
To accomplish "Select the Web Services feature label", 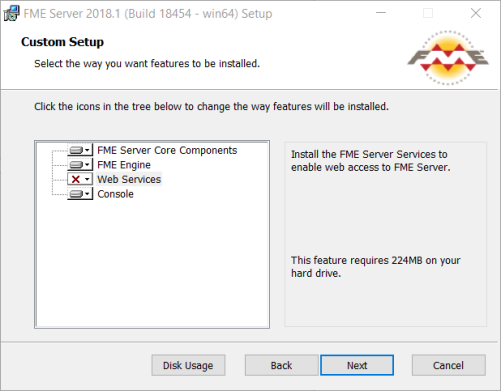I will point(129,179).
